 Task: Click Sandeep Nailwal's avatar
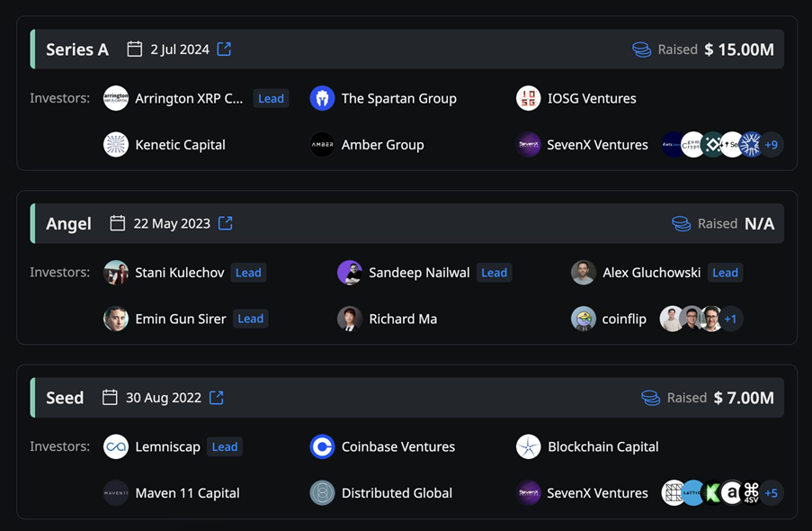pos(350,273)
